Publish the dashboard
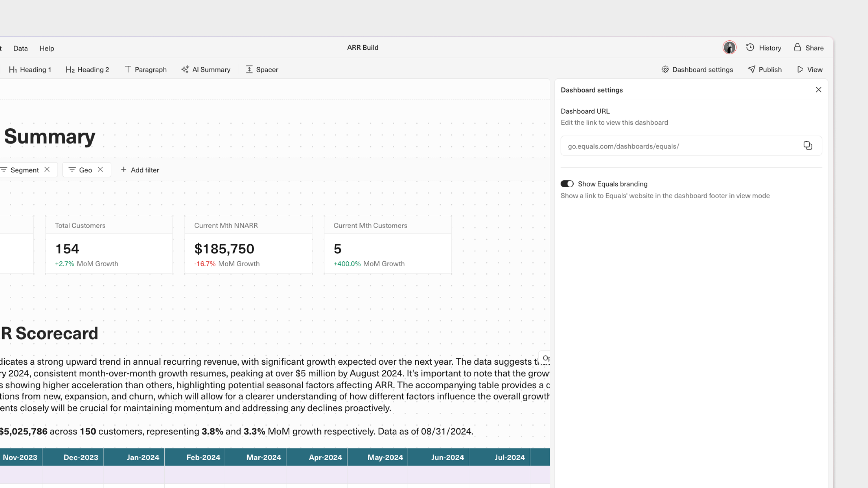The width and height of the screenshot is (868, 488). [765, 69]
